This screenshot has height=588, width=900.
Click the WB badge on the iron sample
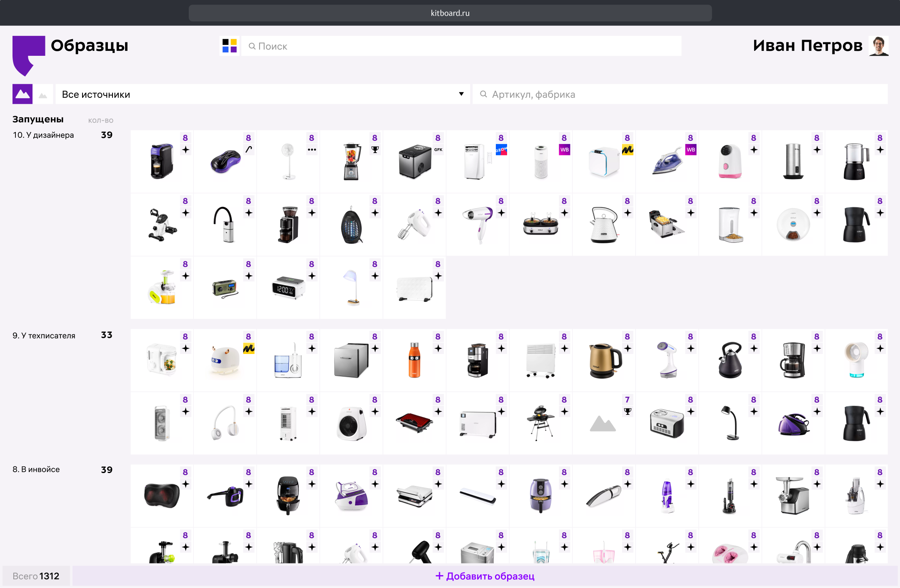tap(691, 149)
